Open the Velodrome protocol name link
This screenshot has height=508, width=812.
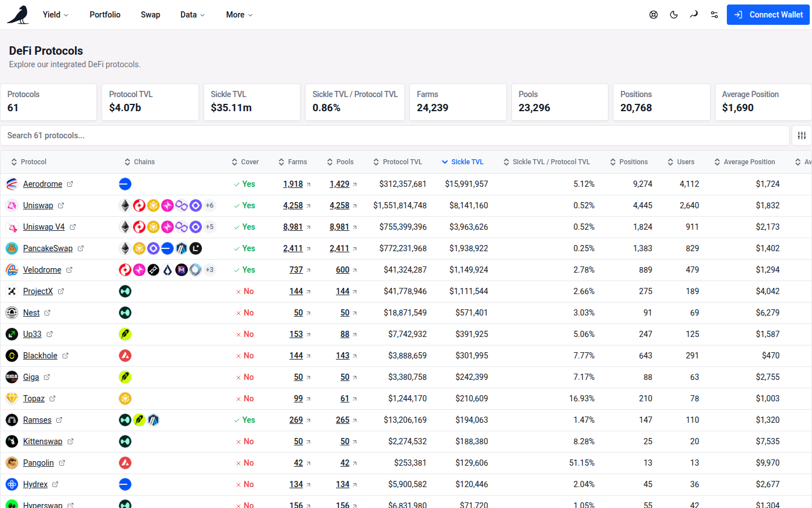coord(42,270)
